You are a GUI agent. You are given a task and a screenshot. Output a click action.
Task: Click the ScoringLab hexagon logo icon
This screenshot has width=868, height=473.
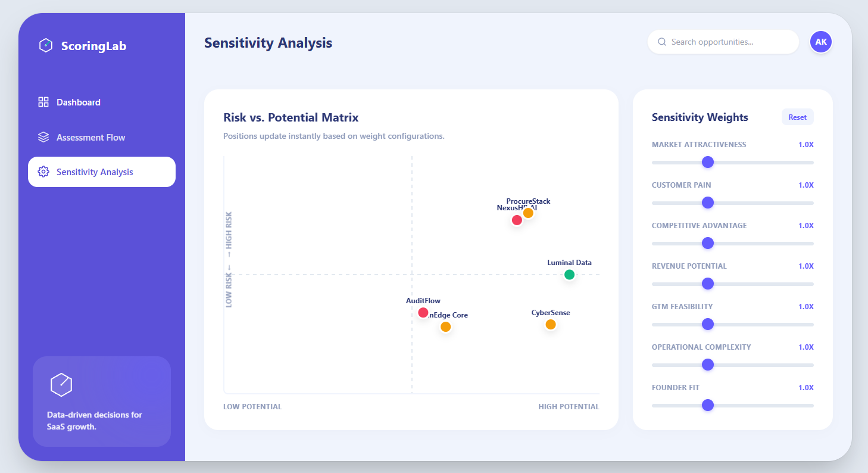tap(46, 45)
